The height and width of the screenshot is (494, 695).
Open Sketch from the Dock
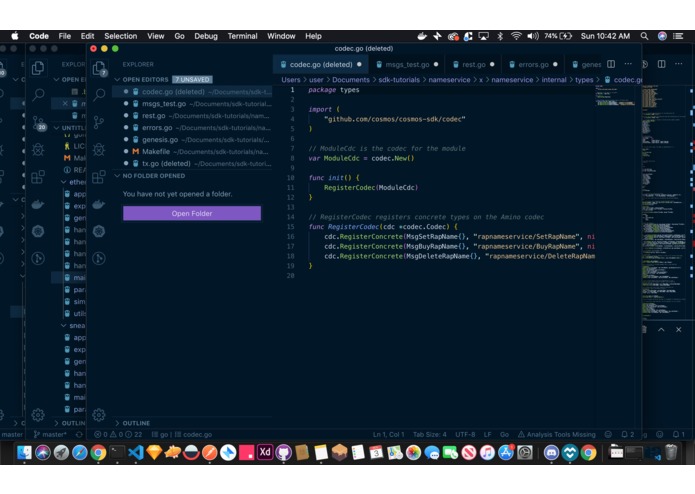tap(154, 452)
